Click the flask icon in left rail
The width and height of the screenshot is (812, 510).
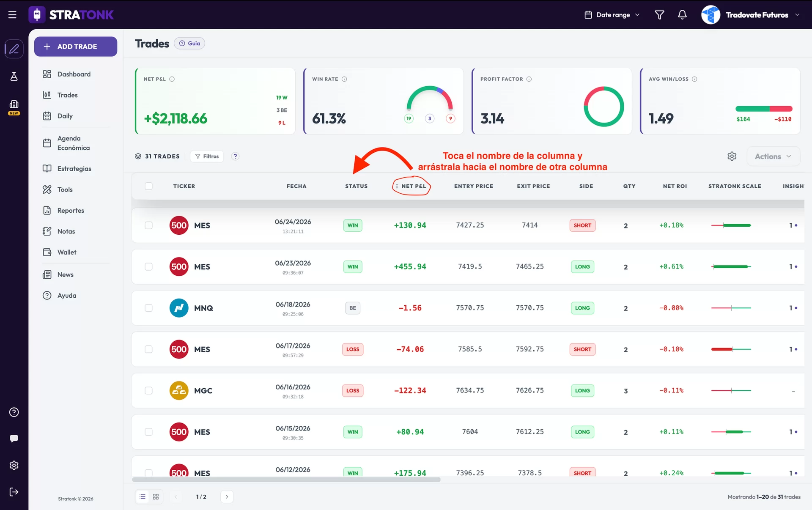coord(14,77)
